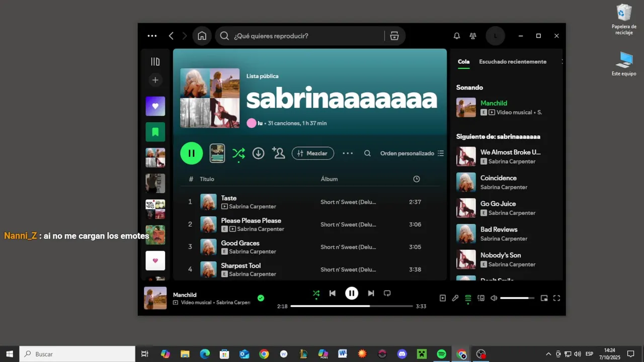The image size is (644, 362).
Task: Sort by duration clock icon
Action: [x=416, y=179]
